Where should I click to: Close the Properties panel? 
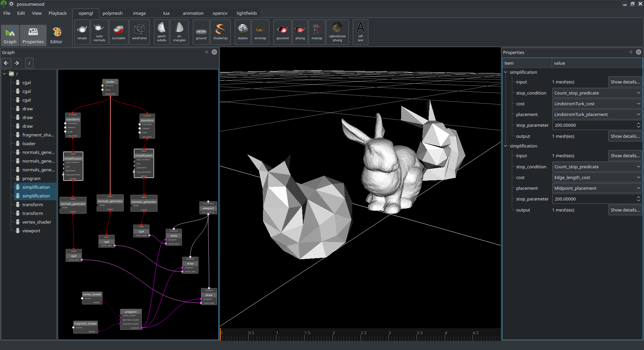pos(639,52)
